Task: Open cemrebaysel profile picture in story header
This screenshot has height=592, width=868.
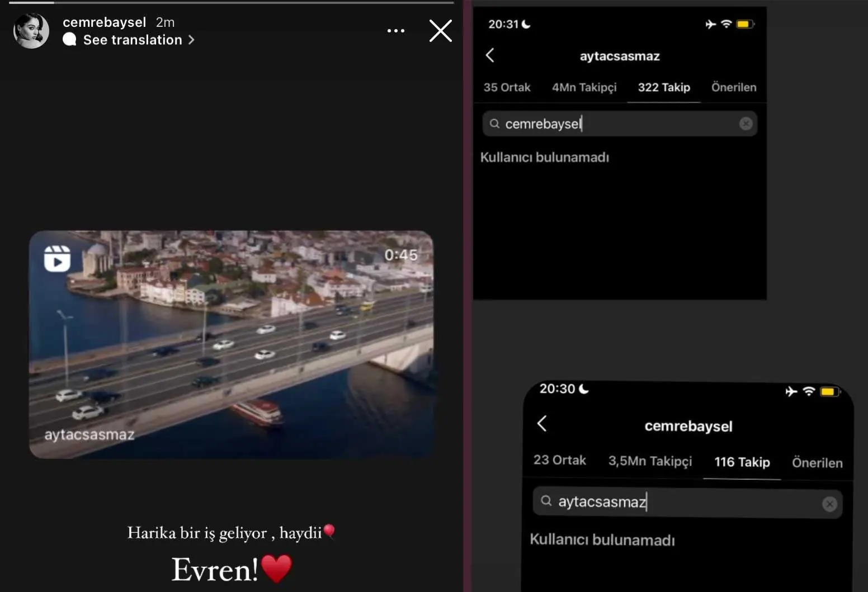Action: (x=31, y=31)
